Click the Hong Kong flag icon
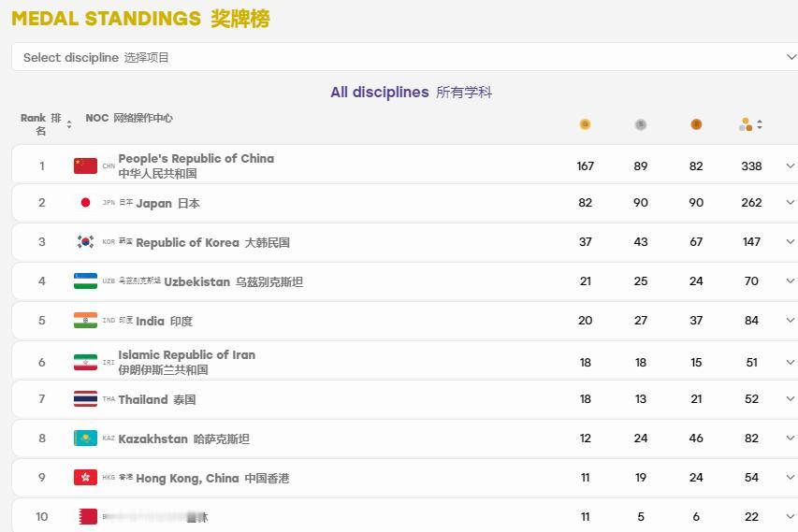This screenshot has height=532, width=798. point(85,477)
